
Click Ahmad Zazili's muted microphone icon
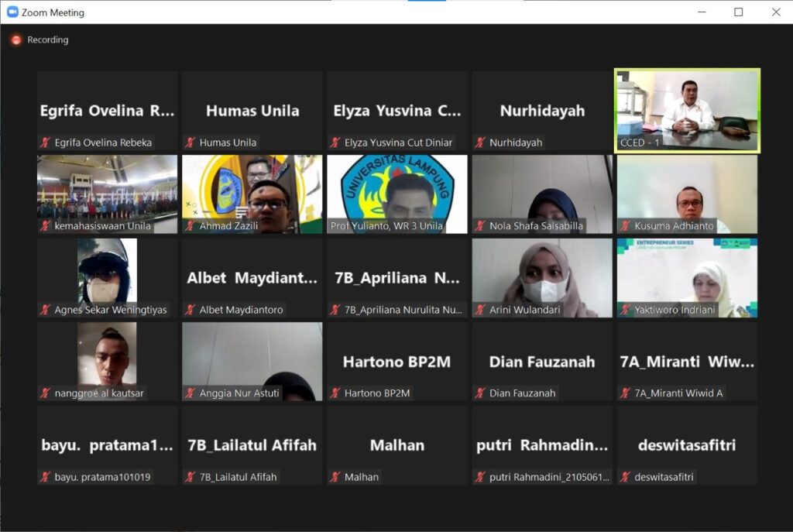190,226
